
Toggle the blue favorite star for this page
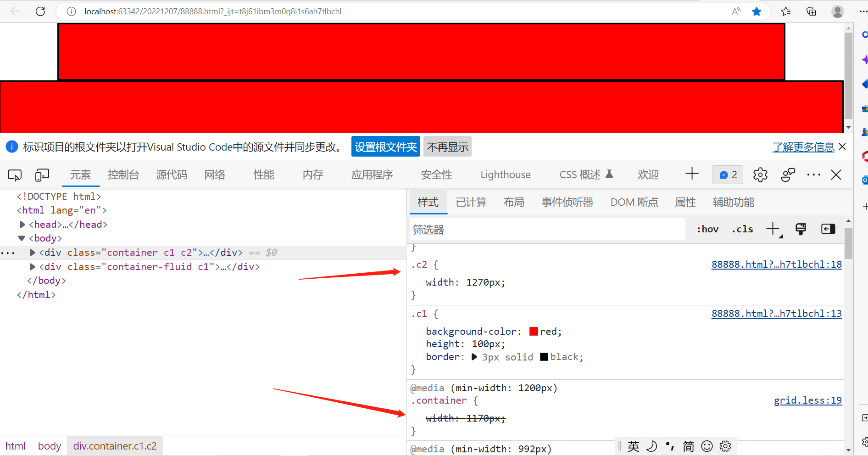pos(757,11)
